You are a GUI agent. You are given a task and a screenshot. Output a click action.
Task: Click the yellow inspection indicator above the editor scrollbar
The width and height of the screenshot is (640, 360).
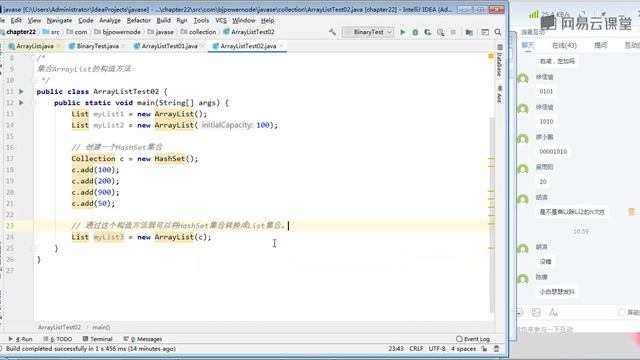pos(491,56)
